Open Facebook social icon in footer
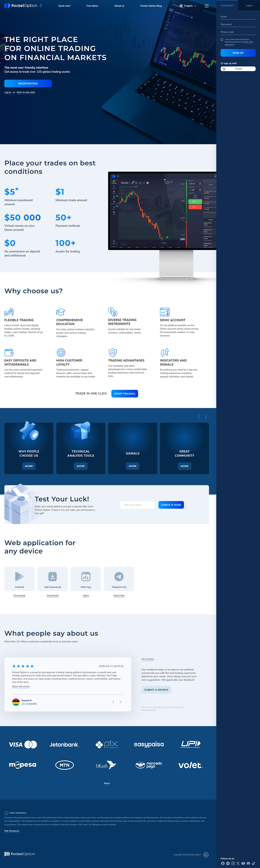Screen dimensions: 260x868 pos(223,864)
